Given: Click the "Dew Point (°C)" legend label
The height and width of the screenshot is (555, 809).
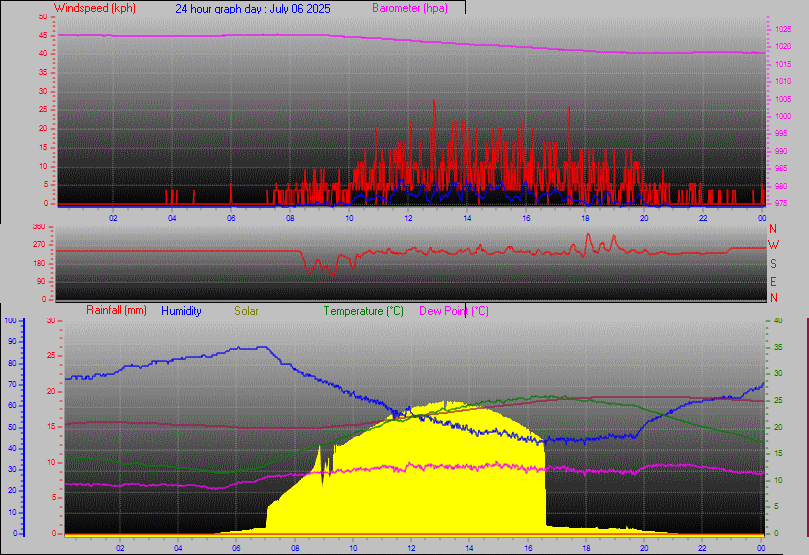Looking at the screenshot, I should tap(454, 311).
